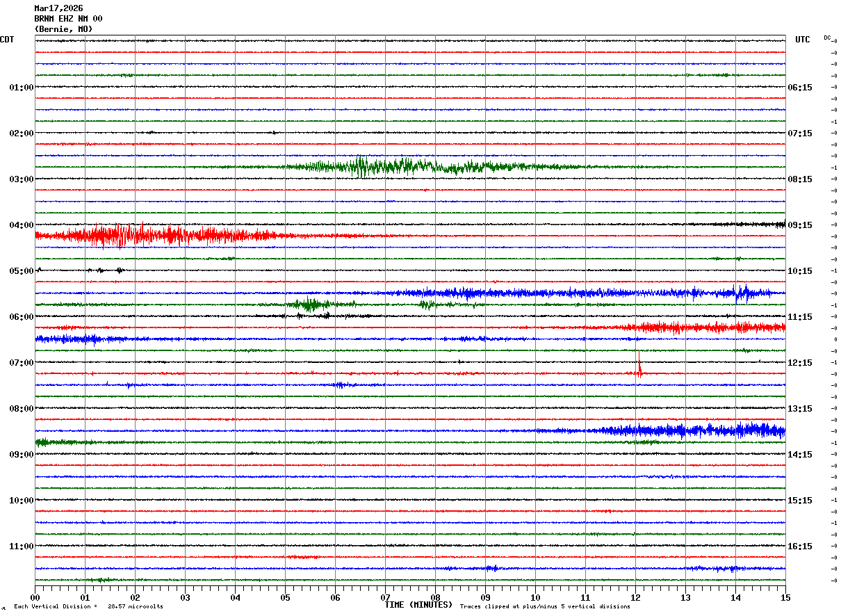The height and width of the screenshot is (616, 841).
Task: Select the 02:00 CDT time label
Action: point(22,133)
